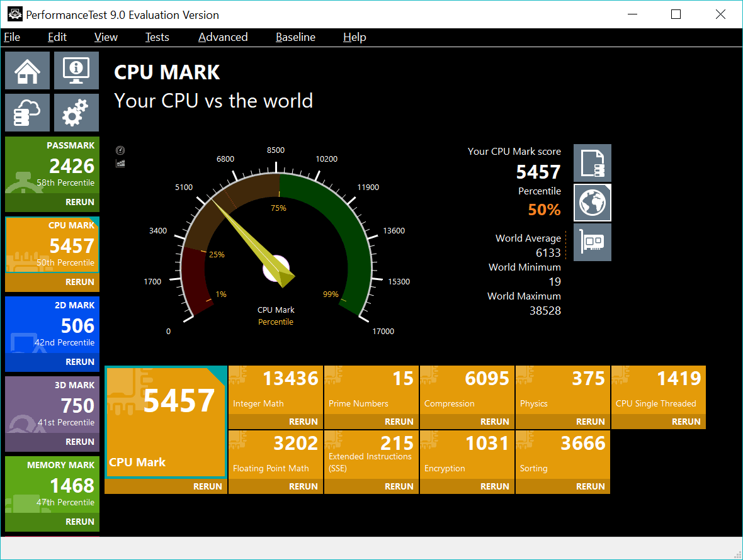Select the Prime Numbers 15 tile
Screen dimensions: 743x560
coord(371,390)
